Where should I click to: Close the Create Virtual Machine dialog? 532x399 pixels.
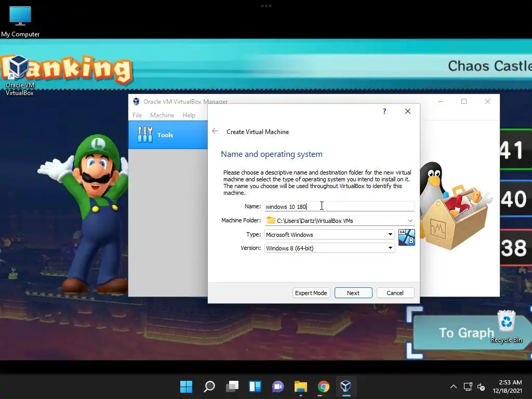(x=408, y=111)
